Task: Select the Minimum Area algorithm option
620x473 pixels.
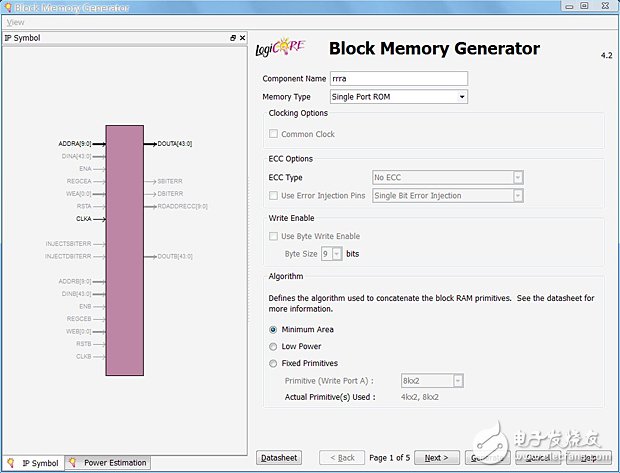Action: coord(274,330)
